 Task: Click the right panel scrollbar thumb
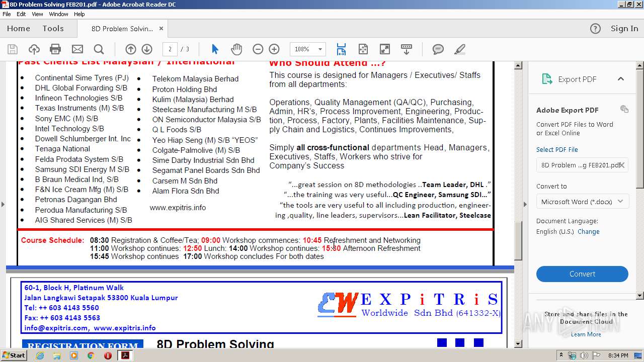point(640,128)
